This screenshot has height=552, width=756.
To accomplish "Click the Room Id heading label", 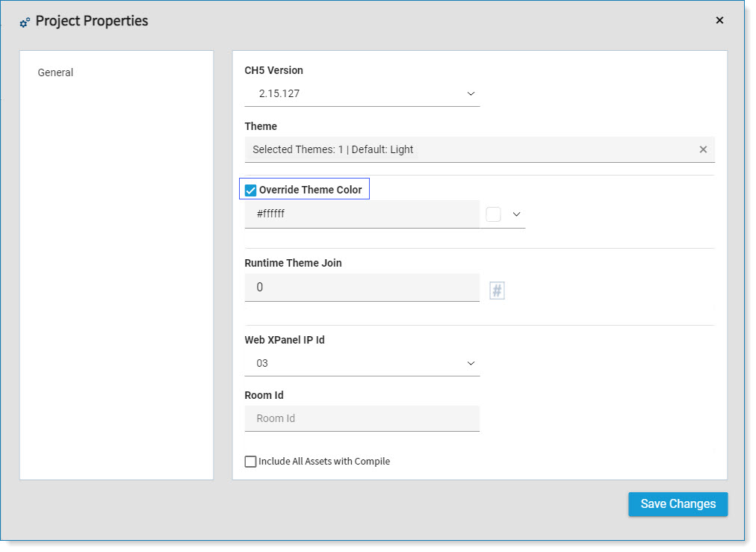I will pyautogui.click(x=264, y=395).
